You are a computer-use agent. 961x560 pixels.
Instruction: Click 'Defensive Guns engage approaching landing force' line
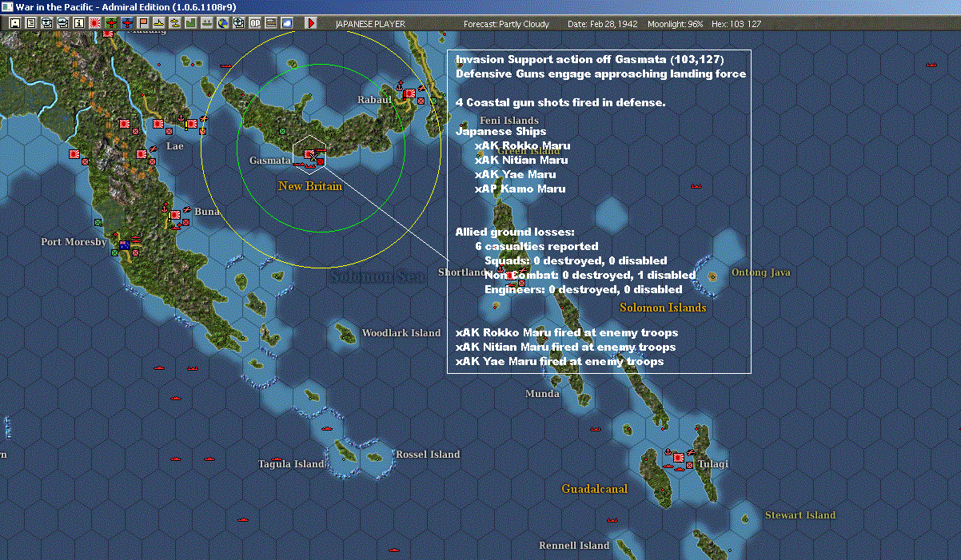click(x=600, y=73)
